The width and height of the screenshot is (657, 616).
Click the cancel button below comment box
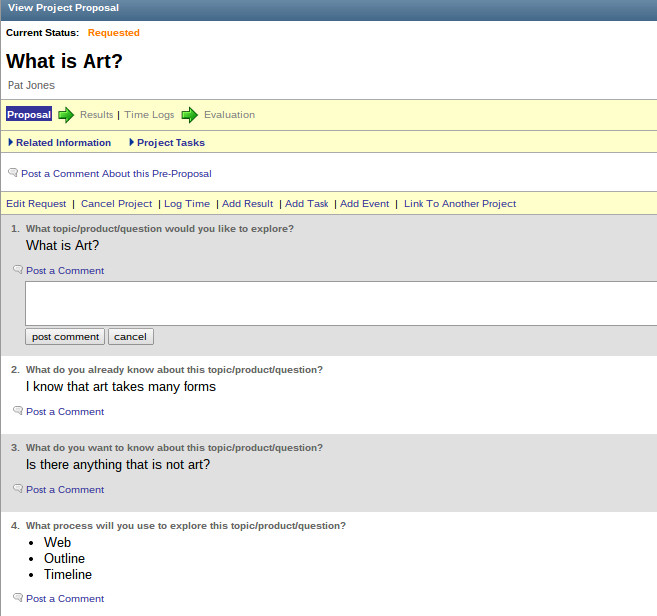[131, 336]
